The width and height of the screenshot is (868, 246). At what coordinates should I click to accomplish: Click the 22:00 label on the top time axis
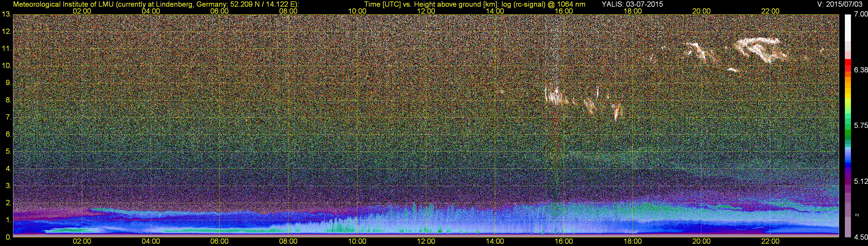pyautogui.click(x=770, y=11)
